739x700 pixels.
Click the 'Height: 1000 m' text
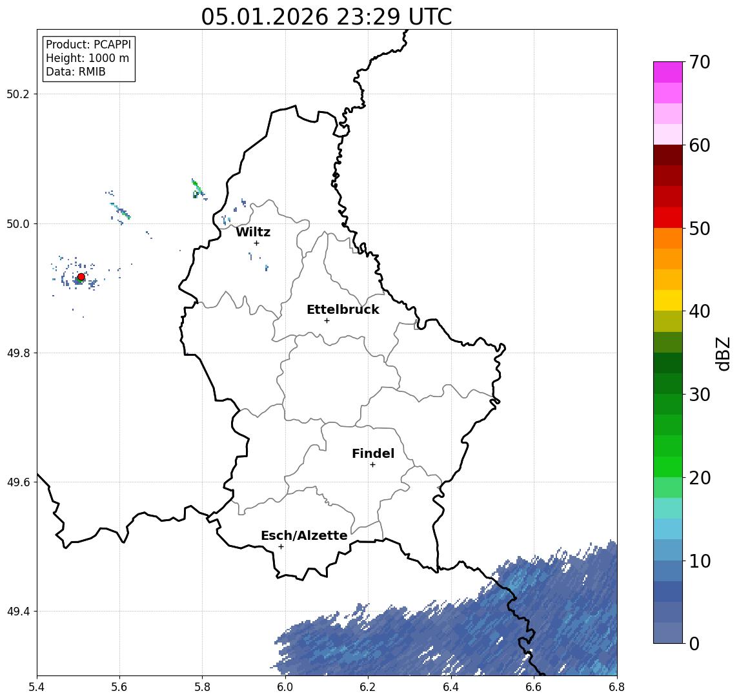tap(87, 58)
